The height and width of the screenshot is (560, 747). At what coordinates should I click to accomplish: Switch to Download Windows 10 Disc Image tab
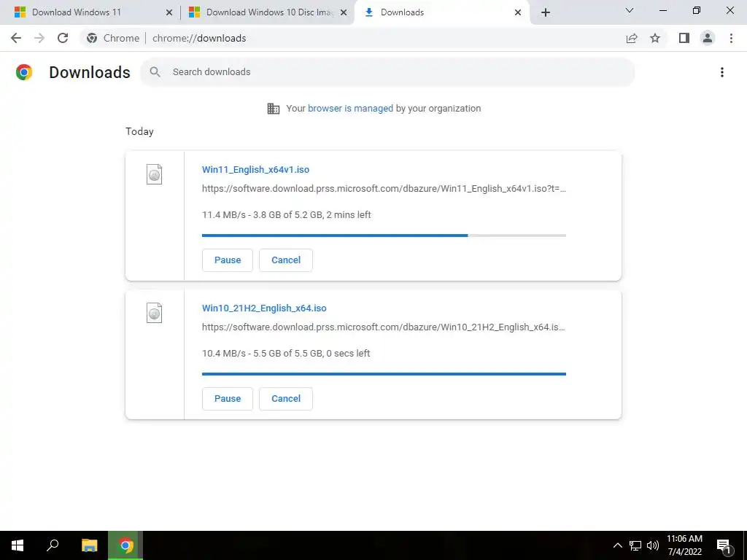270,12
